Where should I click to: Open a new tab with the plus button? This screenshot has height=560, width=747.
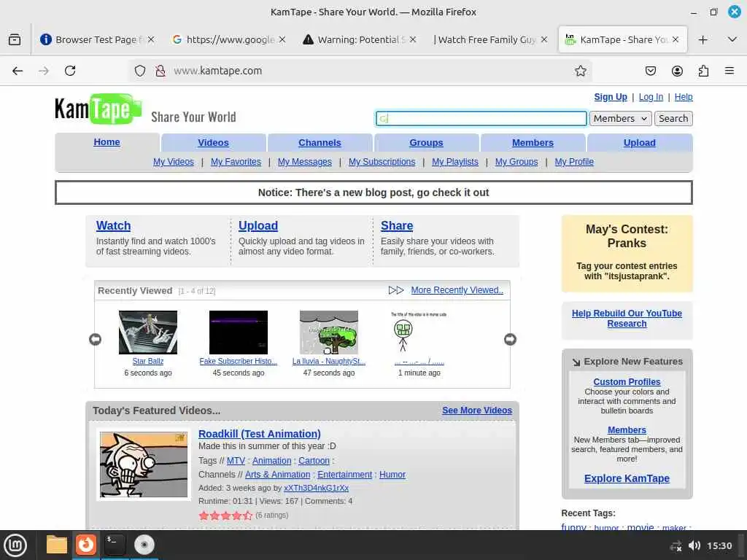pyautogui.click(x=703, y=39)
